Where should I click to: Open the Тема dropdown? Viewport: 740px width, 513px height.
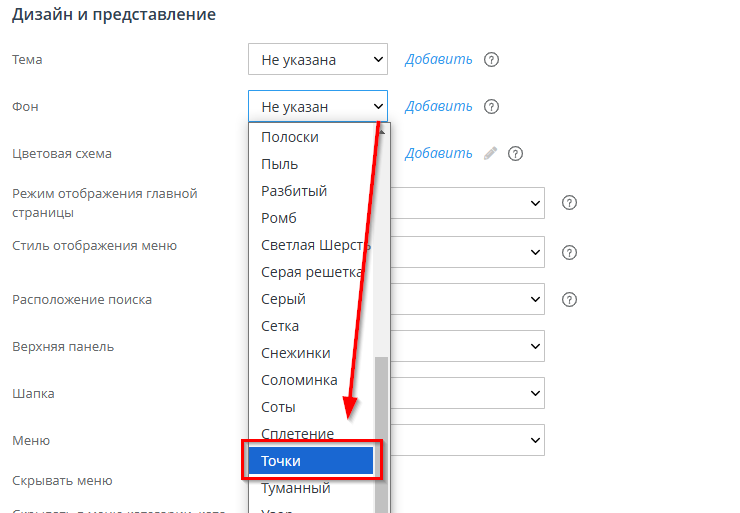click(317, 60)
